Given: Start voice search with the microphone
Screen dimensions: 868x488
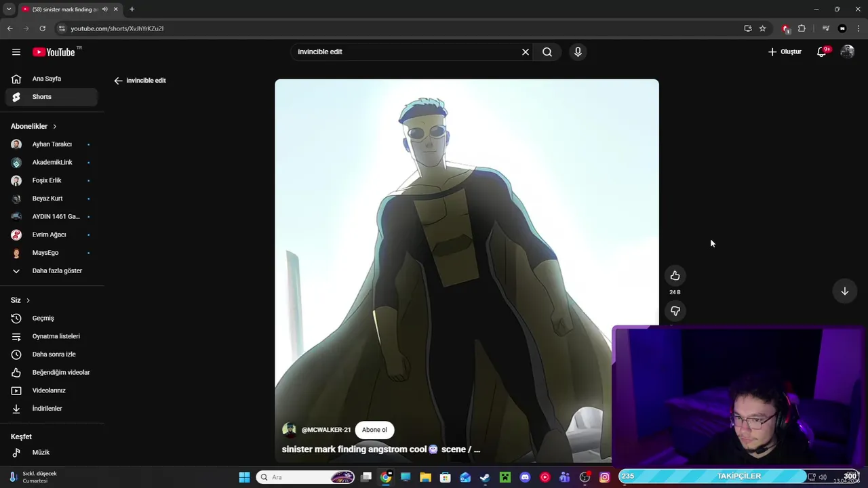Looking at the screenshot, I should [x=578, y=52].
